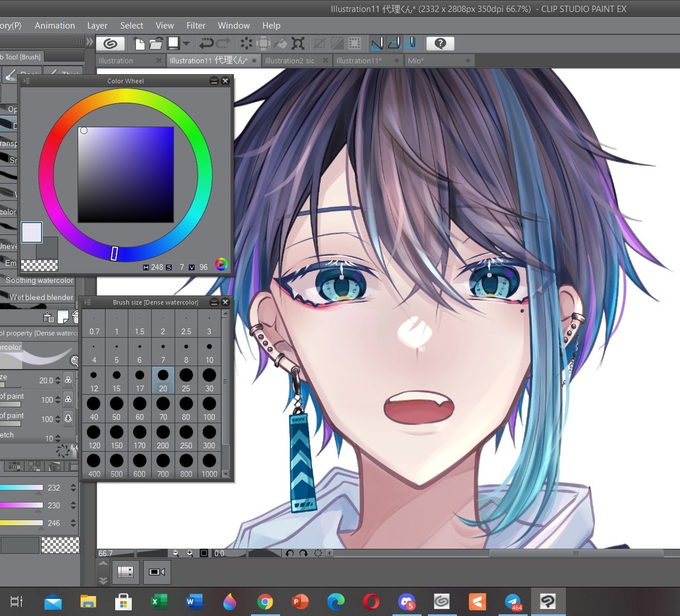Choose brush size 1000 preset
The height and width of the screenshot is (616, 680).
tap(209, 465)
